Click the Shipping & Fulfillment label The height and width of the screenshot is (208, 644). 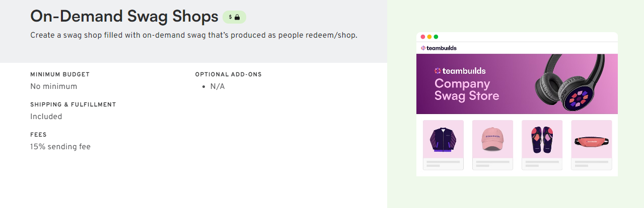[x=73, y=105]
